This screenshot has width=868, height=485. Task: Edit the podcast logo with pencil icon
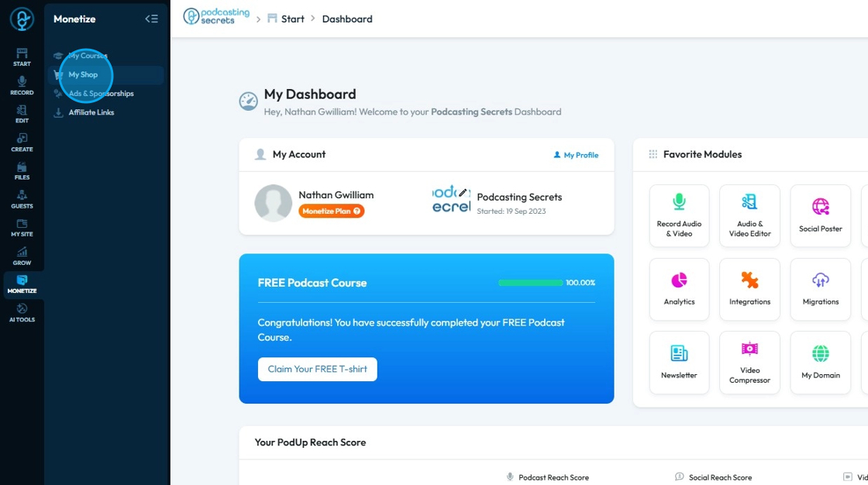(463, 193)
